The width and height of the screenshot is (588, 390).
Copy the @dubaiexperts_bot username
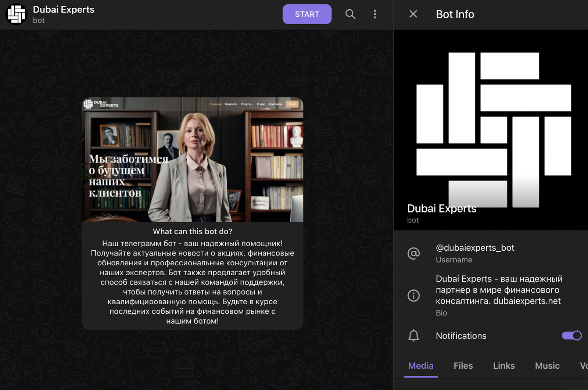pyautogui.click(x=475, y=248)
